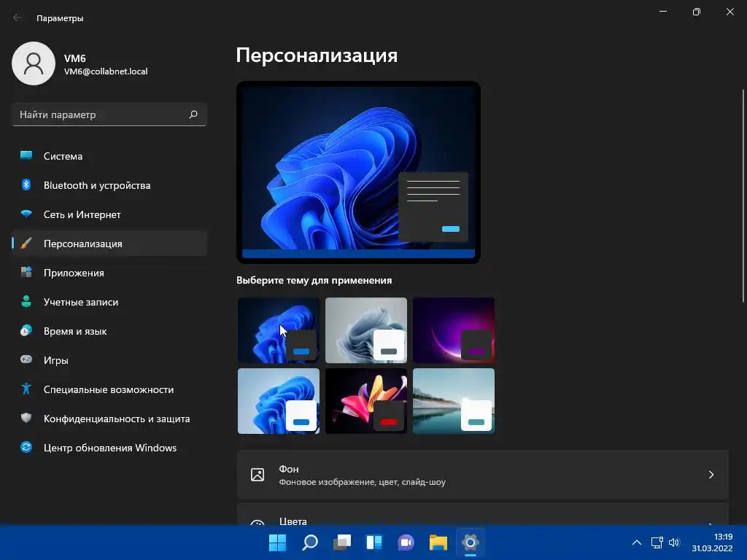Apply the colorful flower Sunrise theme
Screen dimensions: 747x560
pyautogui.click(x=366, y=400)
